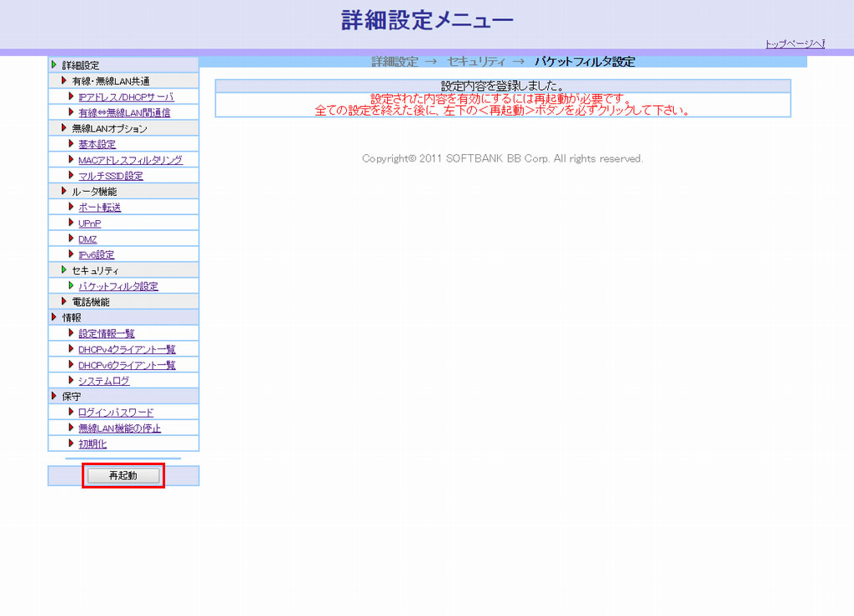
Task: Select MACアドレスフィルタリング link
Action: pyautogui.click(x=130, y=160)
